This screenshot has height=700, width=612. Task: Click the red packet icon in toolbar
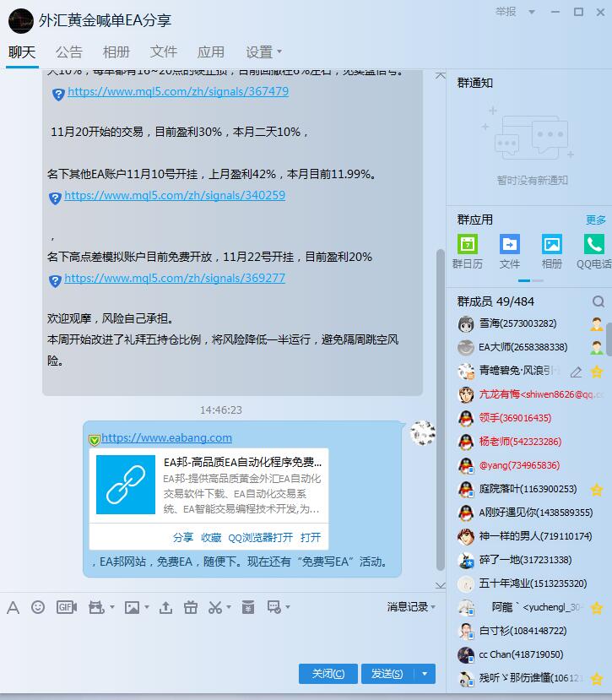point(248,607)
